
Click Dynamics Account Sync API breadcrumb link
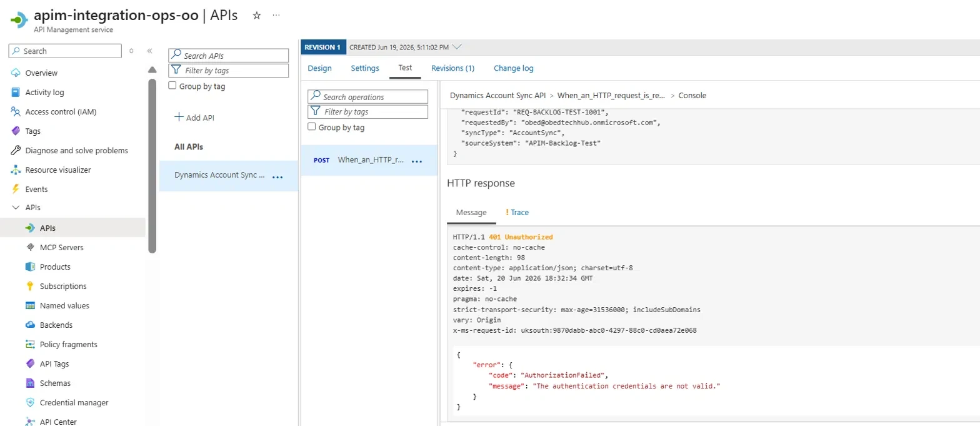497,96
